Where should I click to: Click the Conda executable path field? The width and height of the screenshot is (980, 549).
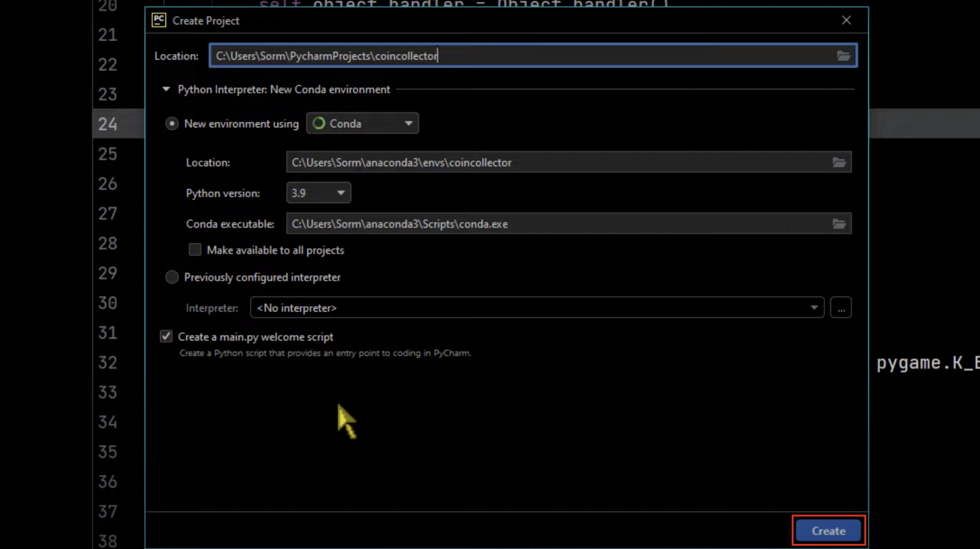(568, 224)
